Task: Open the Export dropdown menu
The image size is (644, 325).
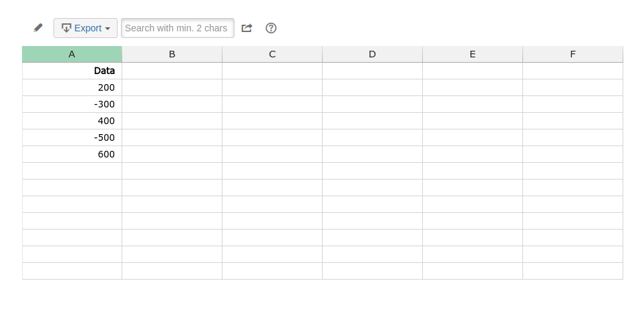Action: pyautogui.click(x=86, y=28)
